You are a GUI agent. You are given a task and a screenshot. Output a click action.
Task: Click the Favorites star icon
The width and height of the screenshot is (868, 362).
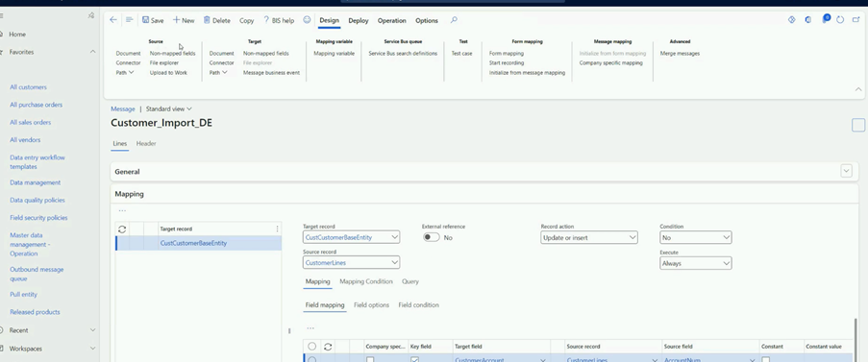2,52
